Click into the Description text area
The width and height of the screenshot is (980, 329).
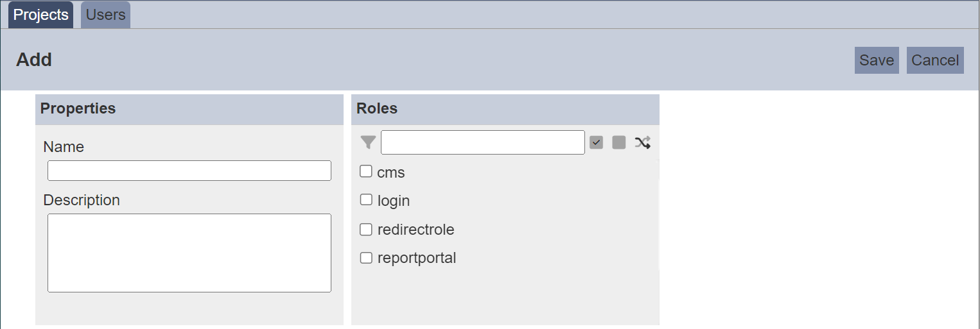click(189, 253)
